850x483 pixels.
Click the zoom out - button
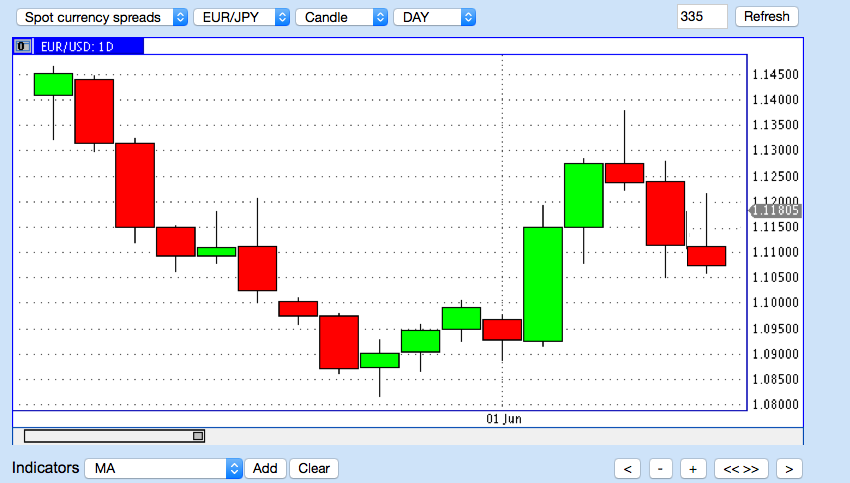(x=660, y=469)
